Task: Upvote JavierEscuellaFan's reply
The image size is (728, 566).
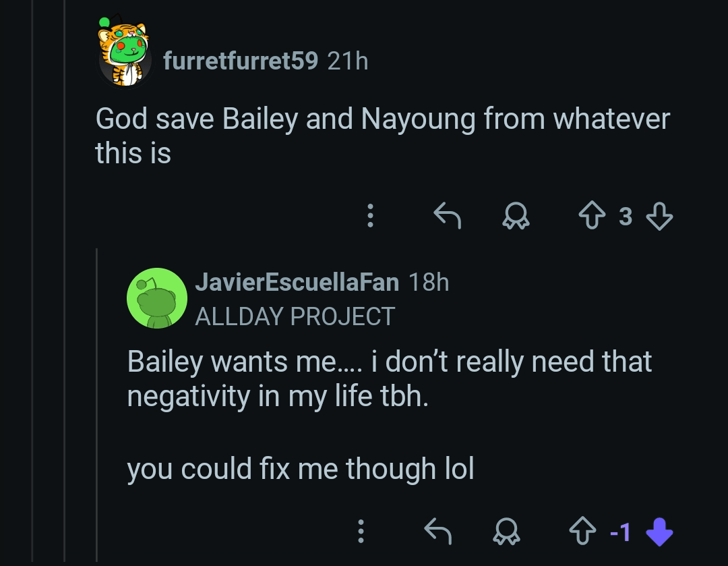Action: click(581, 532)
